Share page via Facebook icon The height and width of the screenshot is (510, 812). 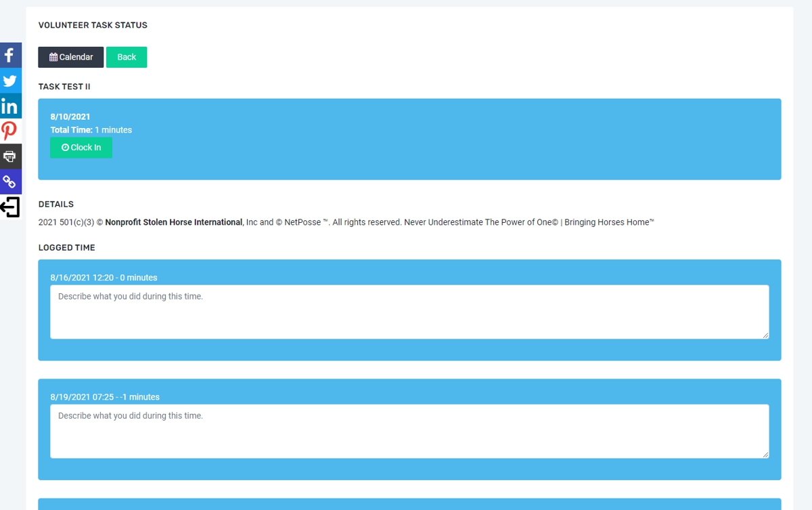click(10, 55)
